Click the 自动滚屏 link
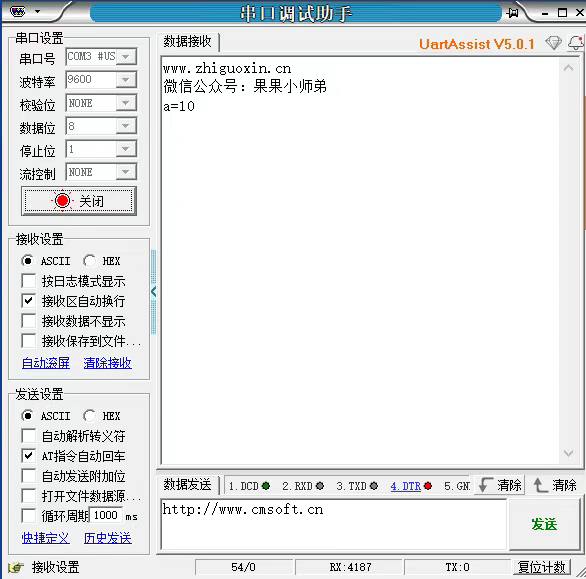Viewport: 586px width, 579px height. coord(46,363)
